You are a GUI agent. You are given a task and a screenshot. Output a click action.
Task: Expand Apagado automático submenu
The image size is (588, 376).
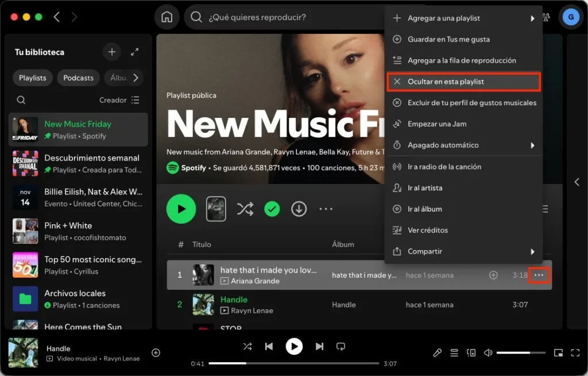[463, 145]
